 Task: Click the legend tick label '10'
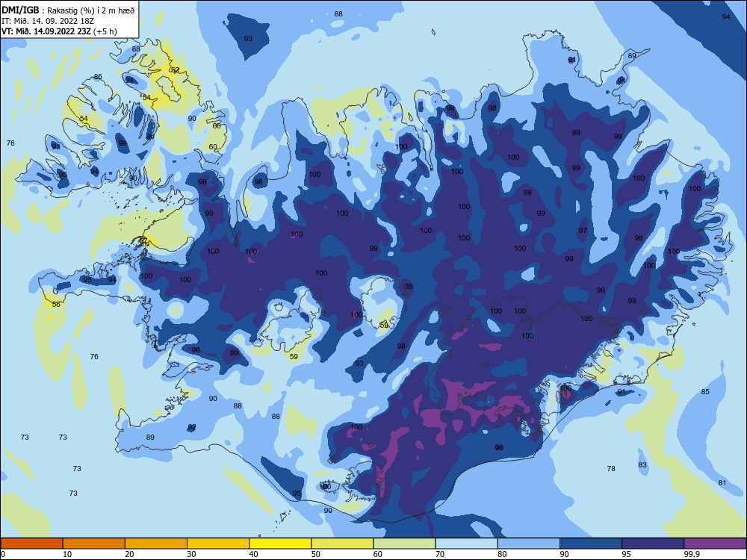pos(67,554)
